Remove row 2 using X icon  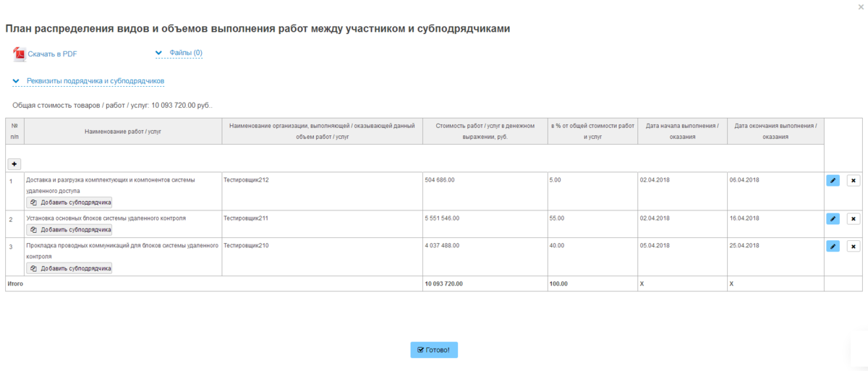(x=853, y=218)
